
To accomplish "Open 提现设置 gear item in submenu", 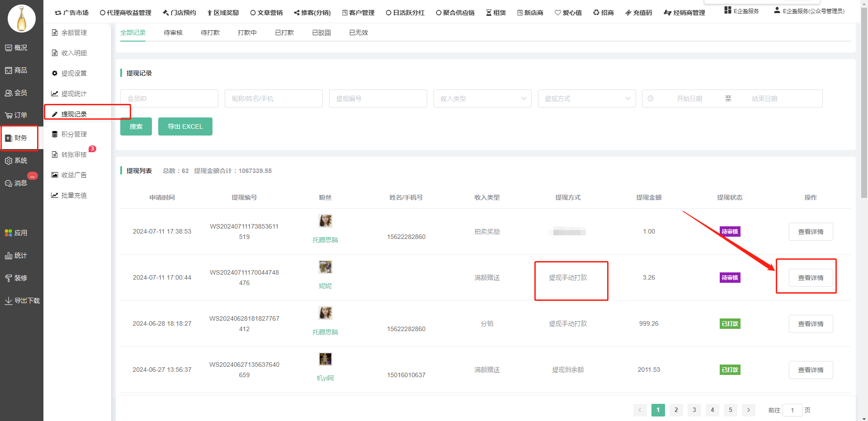I will coord(74,73).
